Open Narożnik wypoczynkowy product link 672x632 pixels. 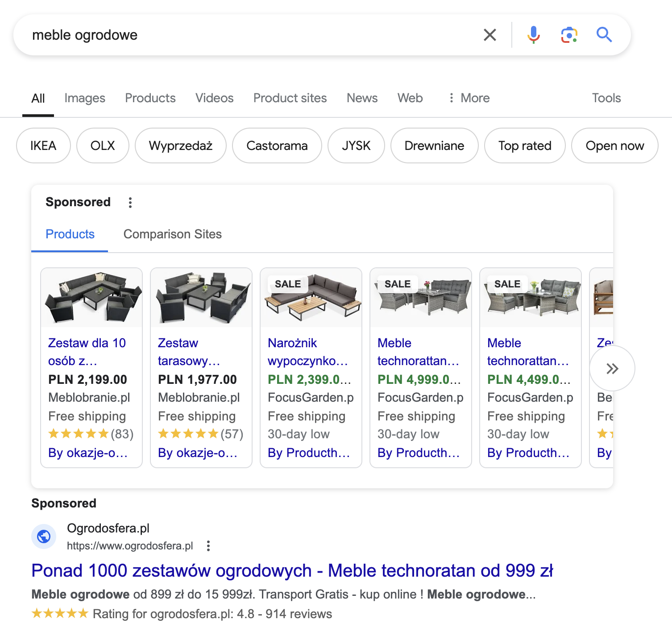[307, 352]
